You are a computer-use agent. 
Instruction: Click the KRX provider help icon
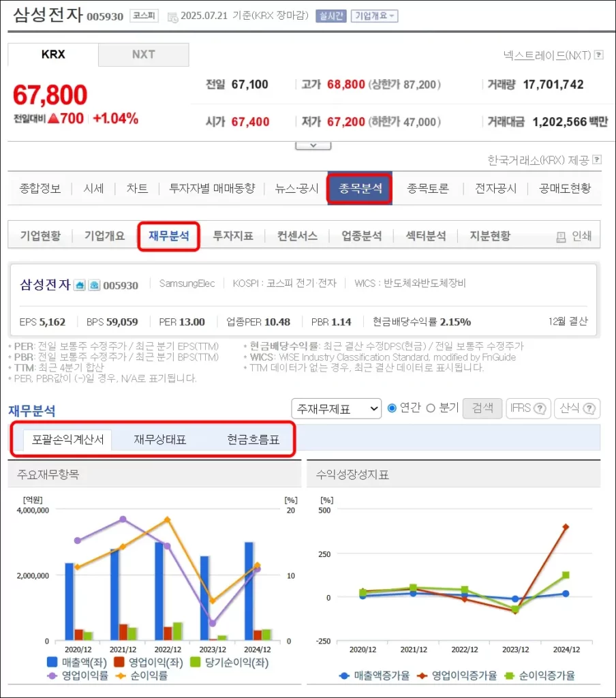[598, 160]
